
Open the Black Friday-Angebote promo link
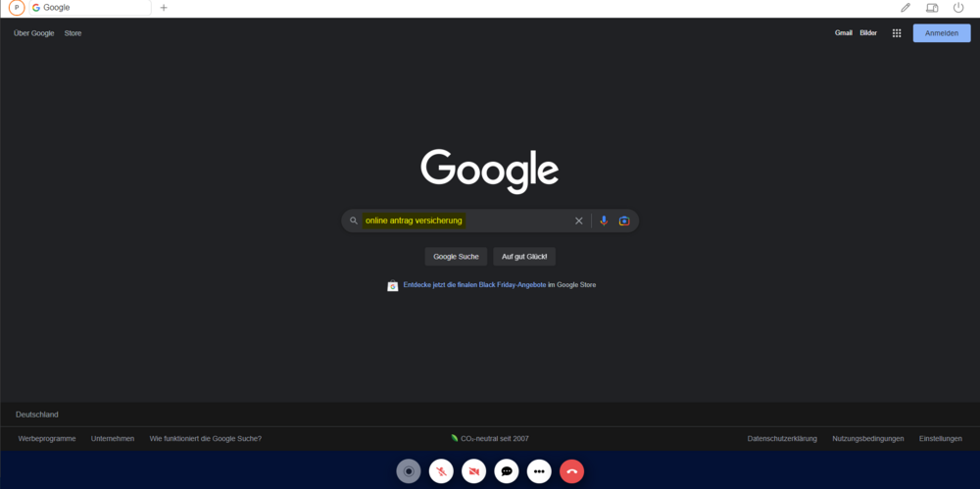click(x=474, y=284)
